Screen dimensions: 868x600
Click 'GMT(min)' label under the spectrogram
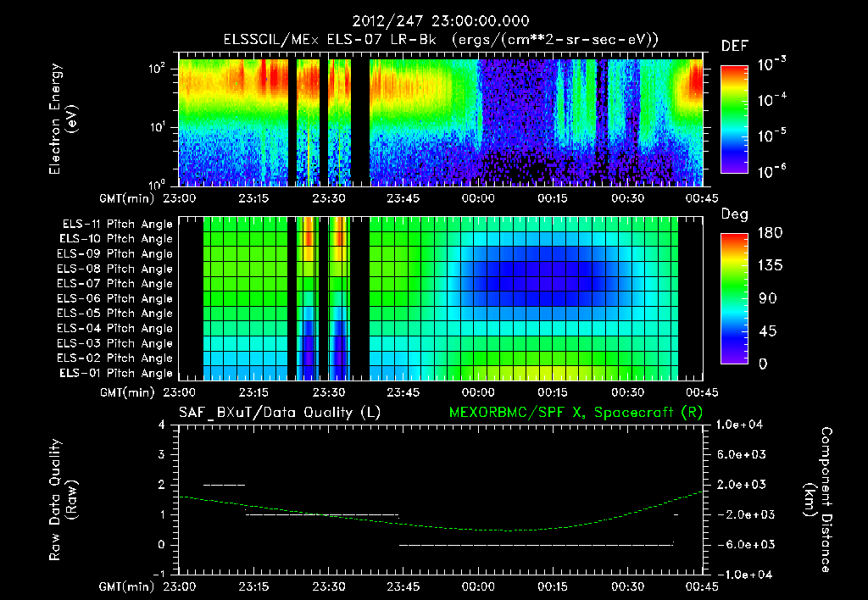(x=127, y=198)
